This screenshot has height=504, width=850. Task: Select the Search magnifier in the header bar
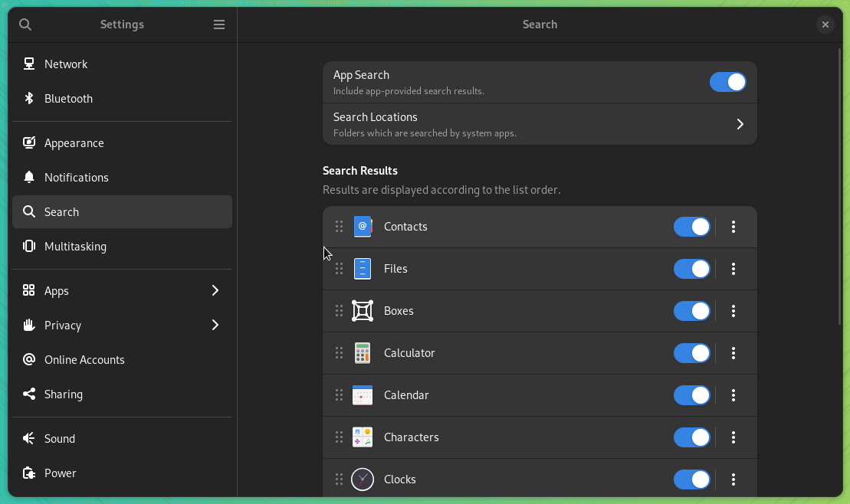coord(25,24)
